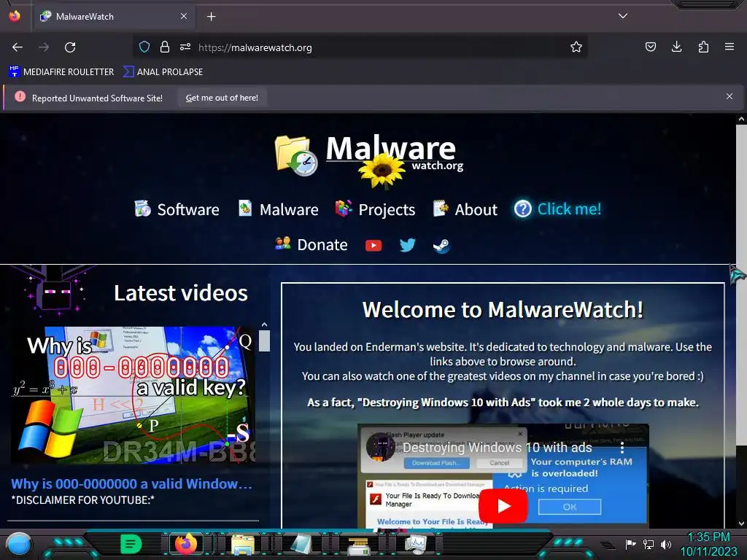
Task: Expand the list all tabs chevron
Action: pos(623,16)
